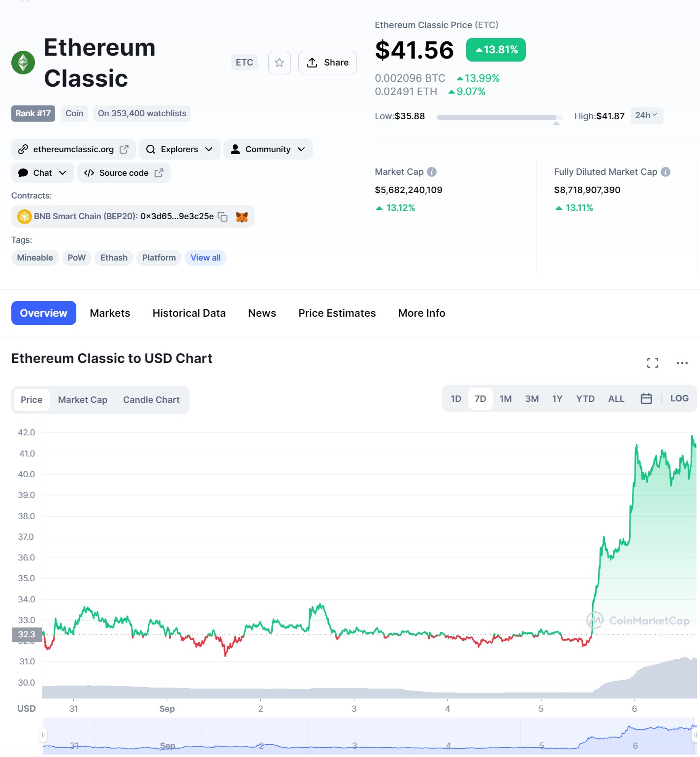This screenshot has height=757, width=700.
Task: Click Market Cap info icon
Action: pos(432,172)
